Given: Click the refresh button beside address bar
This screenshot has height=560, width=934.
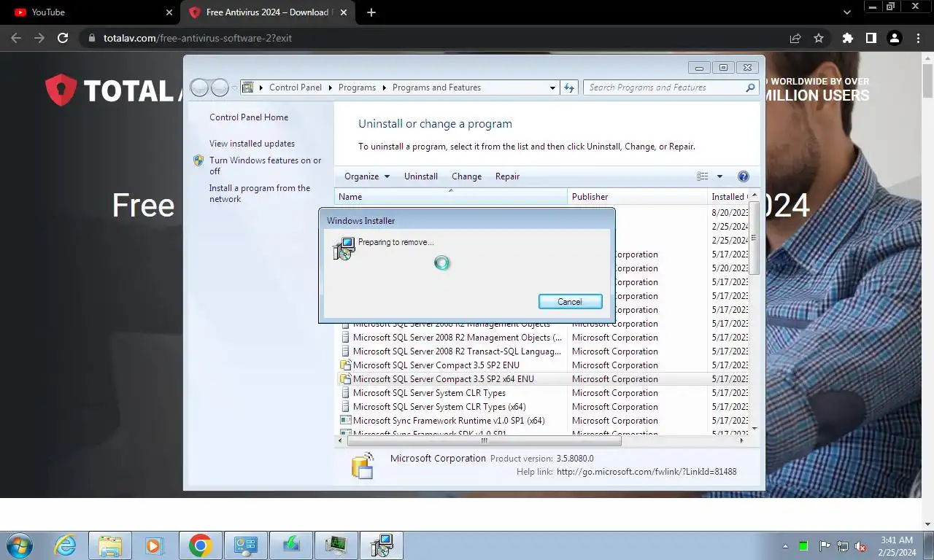Looking at the screenshot, I should click(569, 87).
